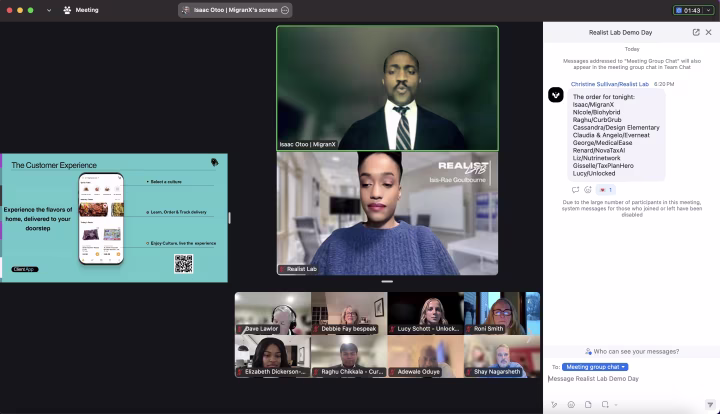720x414 pixels.
Task: Focus the Message Realist Lab Demo Day field
Action: (x=631, y=379)
